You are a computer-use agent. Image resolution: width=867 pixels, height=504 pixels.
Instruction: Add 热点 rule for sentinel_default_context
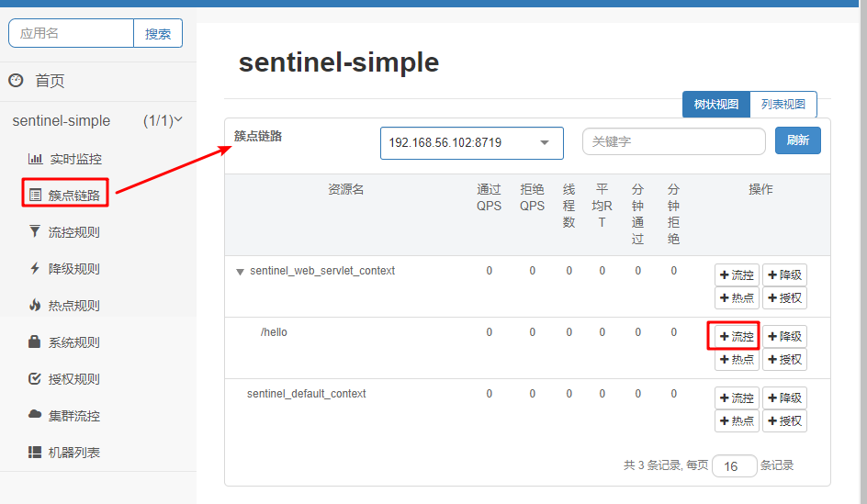pos(737,420)
